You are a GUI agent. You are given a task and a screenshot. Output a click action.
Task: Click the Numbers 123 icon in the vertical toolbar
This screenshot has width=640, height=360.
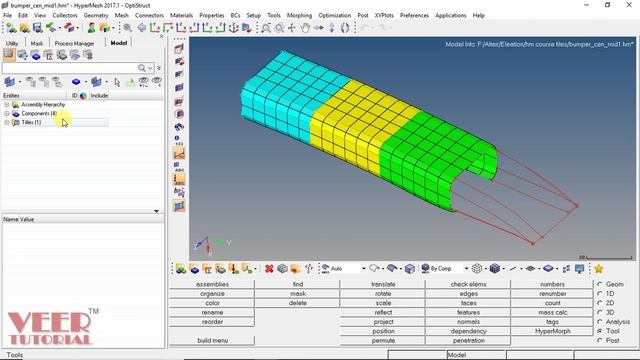(179, 140)
